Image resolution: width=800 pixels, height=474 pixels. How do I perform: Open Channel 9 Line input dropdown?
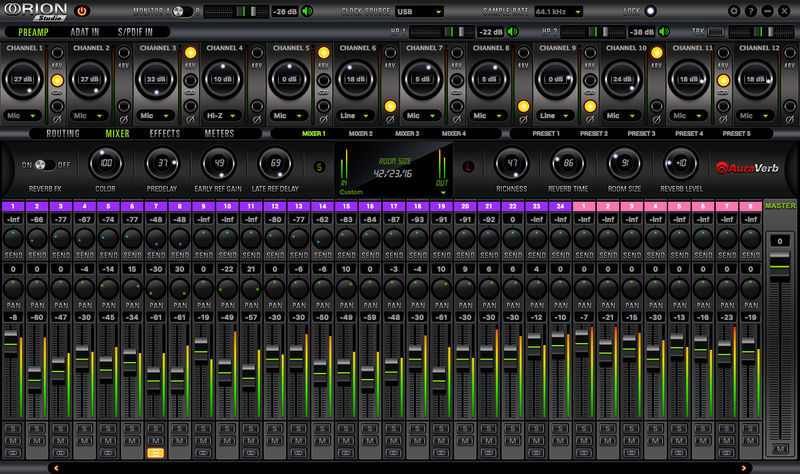555,116
